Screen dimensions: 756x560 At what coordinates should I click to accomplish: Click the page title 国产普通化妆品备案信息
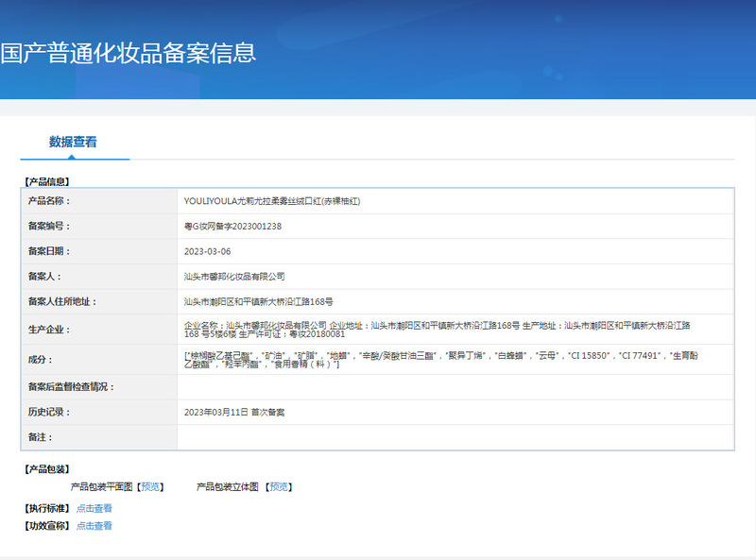pos(128,53)
